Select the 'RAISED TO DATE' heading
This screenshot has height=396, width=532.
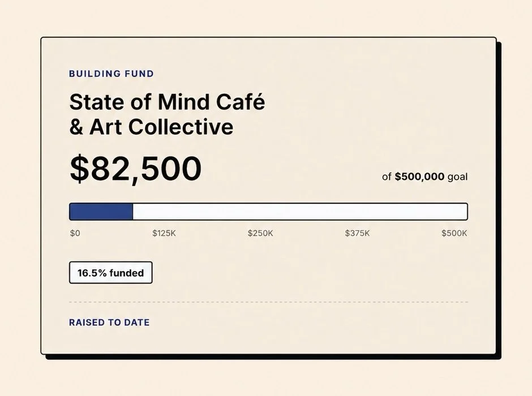pyautogui.click(x=109, y=322)
